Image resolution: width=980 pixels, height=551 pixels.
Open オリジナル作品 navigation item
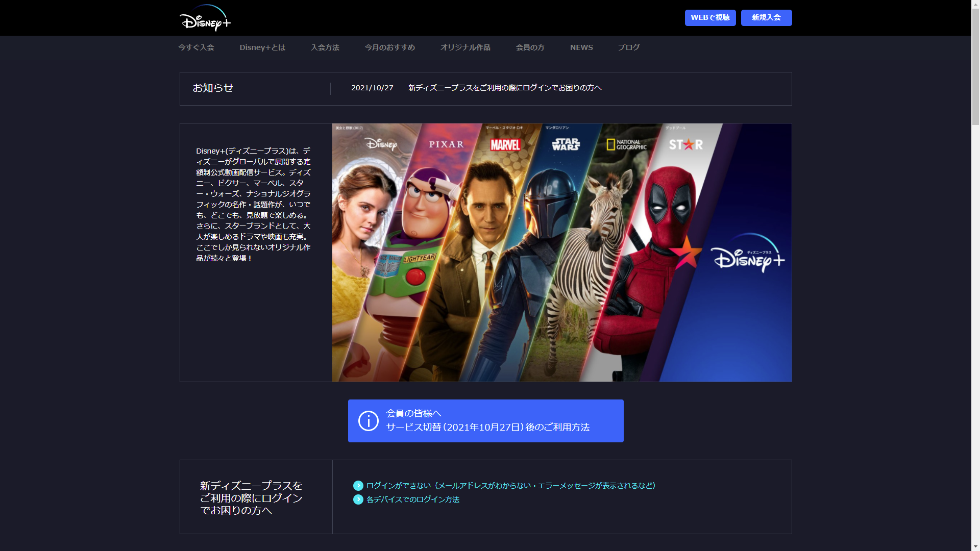coord(465,47)
